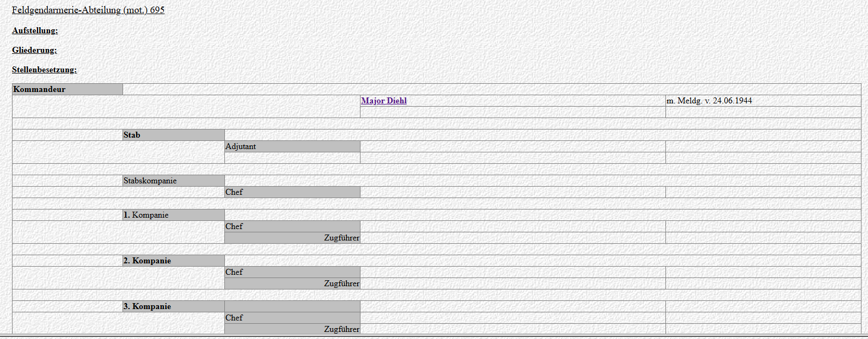Click the Stabskompanie cell
This screenshot has width=868, height=339.
(174, 181)
